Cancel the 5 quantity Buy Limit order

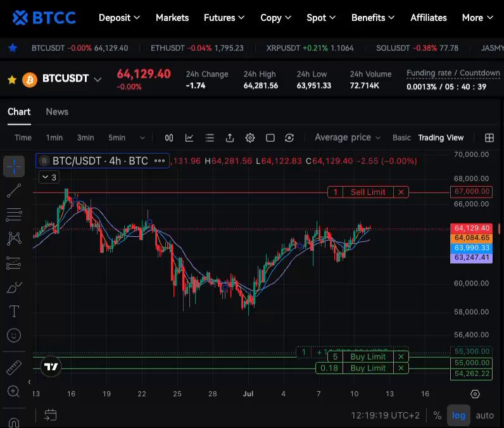tap(401, 356)
